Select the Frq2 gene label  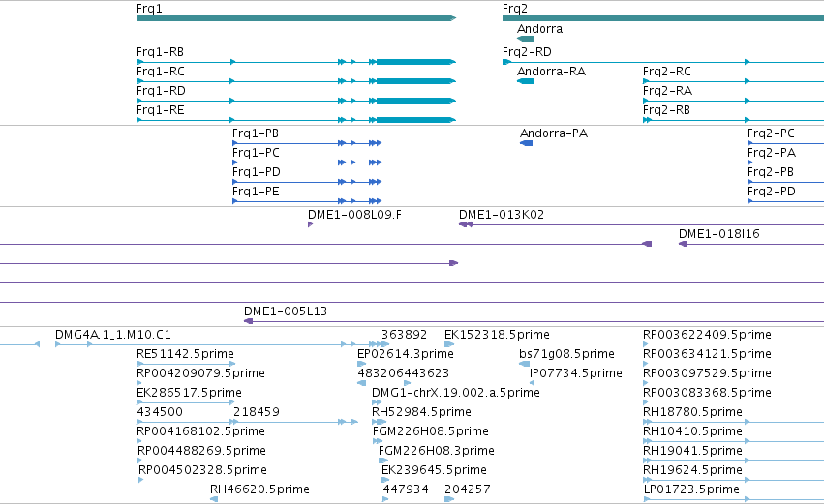coord(515,9)
